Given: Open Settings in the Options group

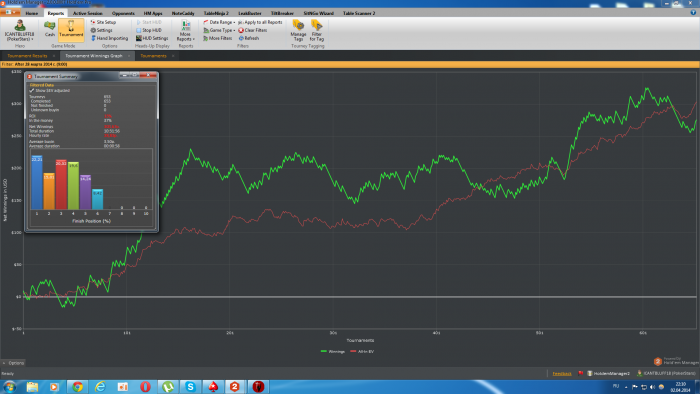Looking at the screenshot, I should tap(101, 30).
